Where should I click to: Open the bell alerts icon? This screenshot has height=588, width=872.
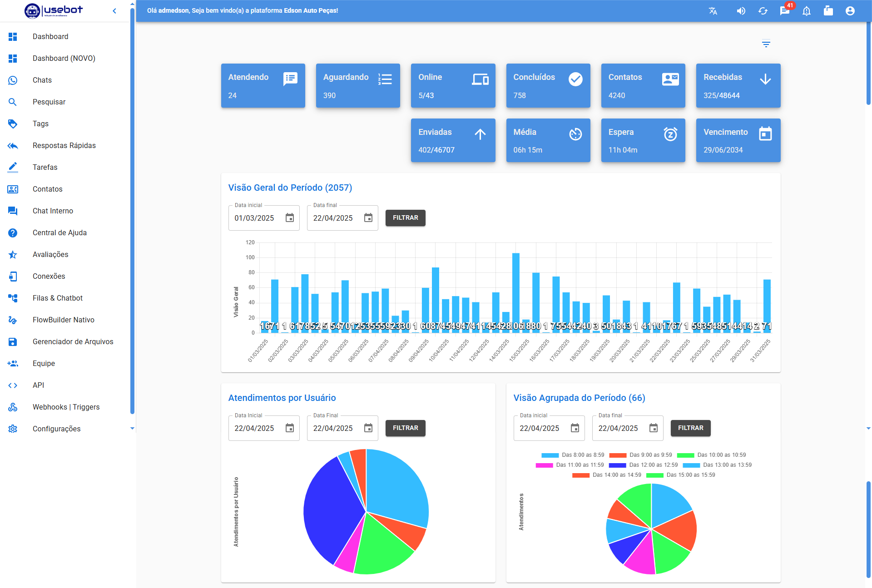tap(807, 11)
